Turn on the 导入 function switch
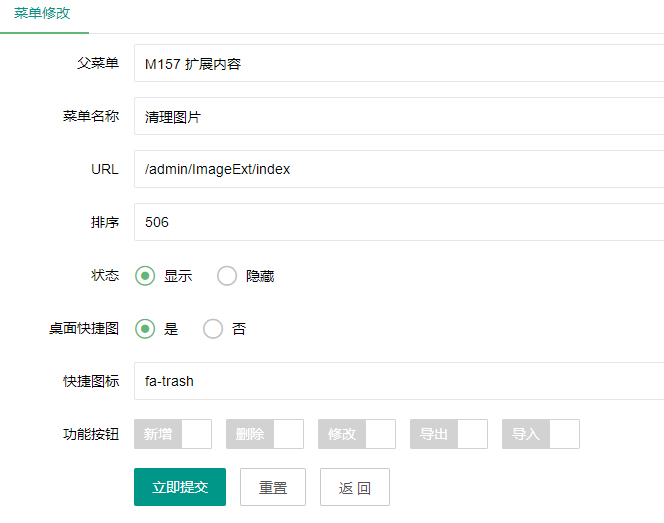The width and height of the screenshot is (664, 523). pyautogui.click(x=541, y=434)
